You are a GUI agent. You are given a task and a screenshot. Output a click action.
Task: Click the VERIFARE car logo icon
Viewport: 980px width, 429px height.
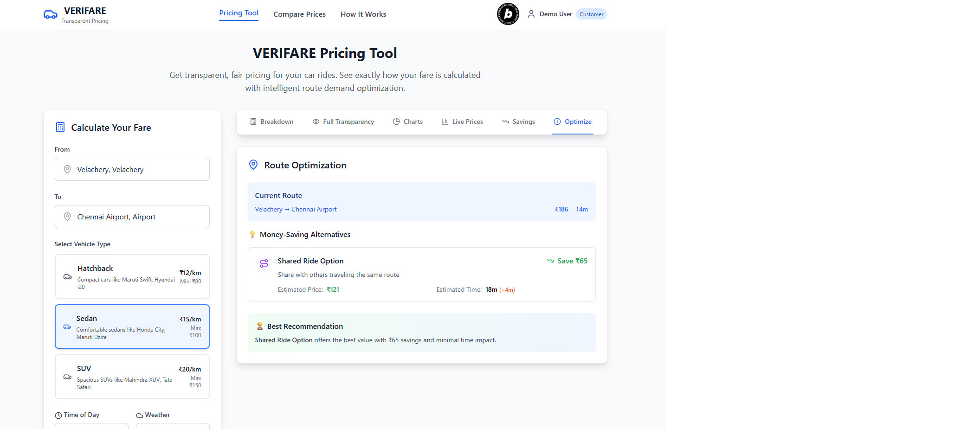click(x=51, y=15)
